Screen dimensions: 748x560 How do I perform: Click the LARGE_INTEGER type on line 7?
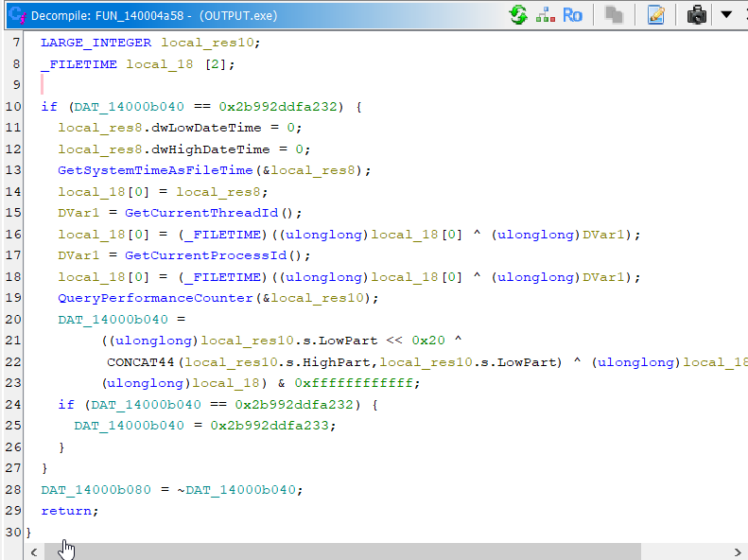96,43
